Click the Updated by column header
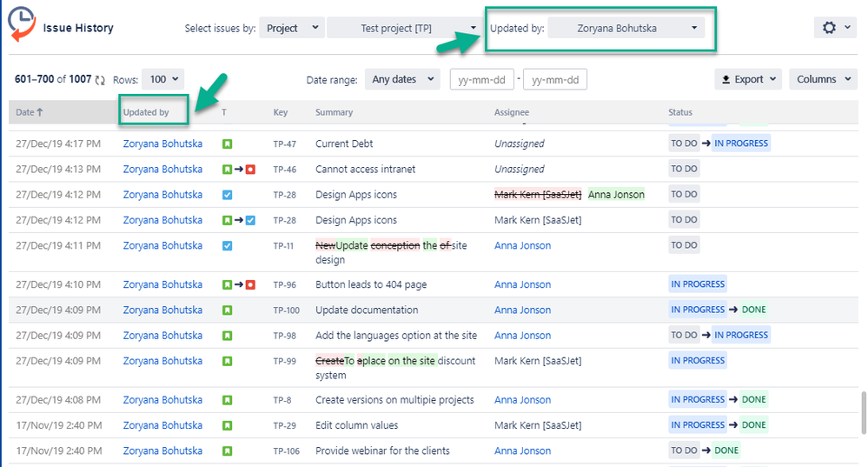This screenshot has width=868, height=467. click(x=146, y=112)
